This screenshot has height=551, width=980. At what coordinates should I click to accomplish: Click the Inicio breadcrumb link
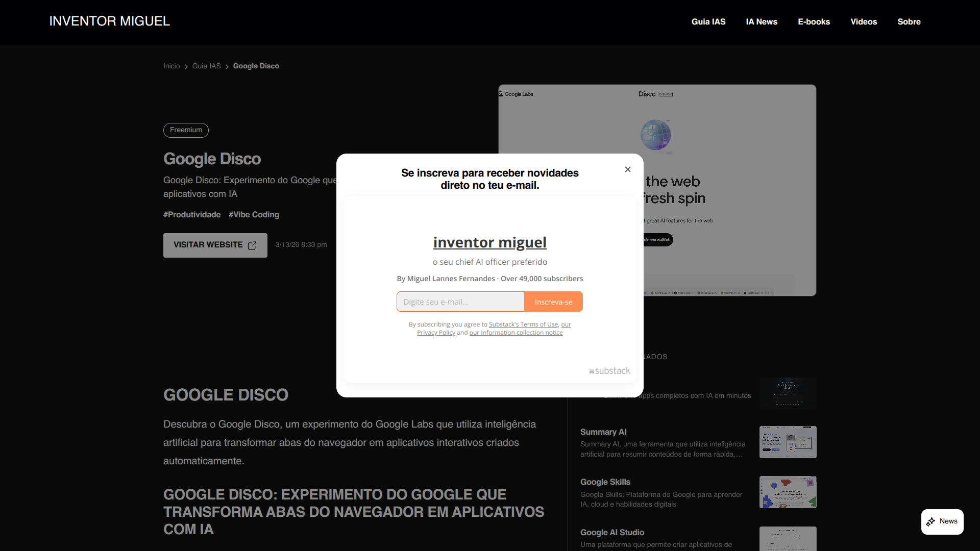coord(171,66)
